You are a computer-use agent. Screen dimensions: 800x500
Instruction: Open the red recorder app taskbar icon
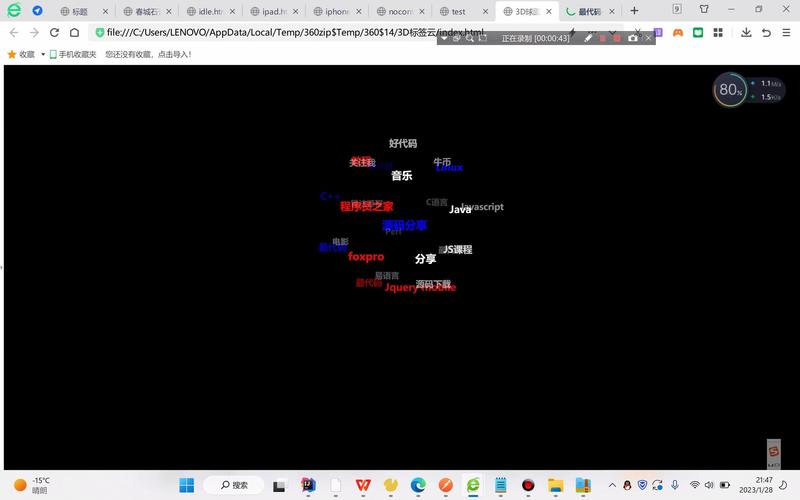coord(528,485)
